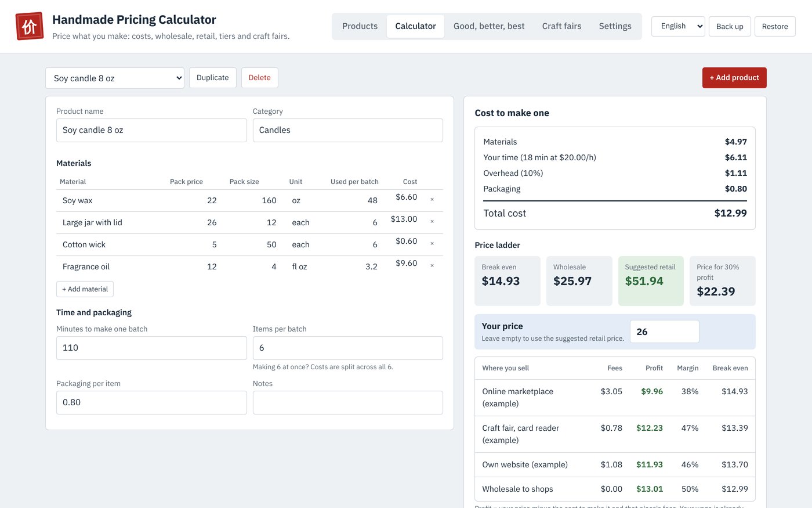812x508 pixels.
Task: Click the Back up button
Action: click(730, 27)
